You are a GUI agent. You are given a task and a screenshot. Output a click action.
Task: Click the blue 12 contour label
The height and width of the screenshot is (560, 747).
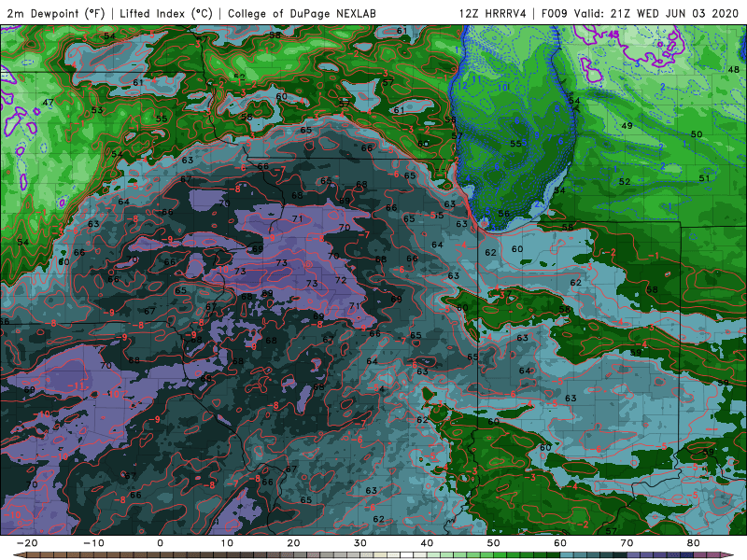coord(462,86)
